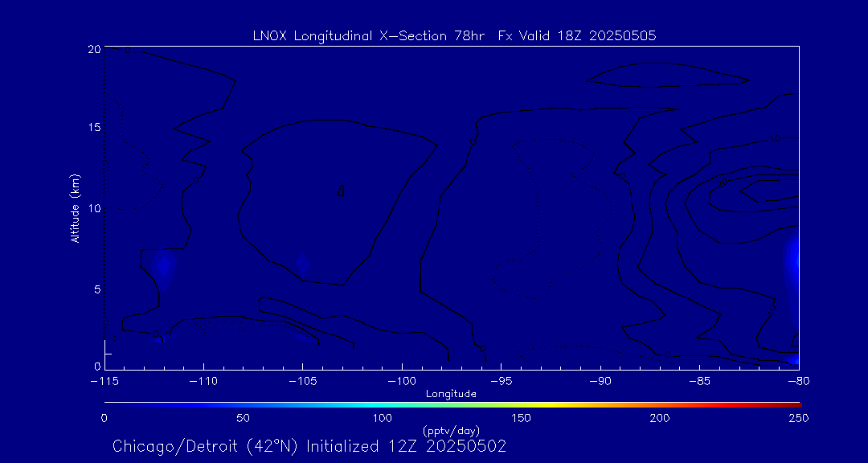The width and height of the screenshot is (868, 463).
Task: Click the altitude axis tick label 15
Action: point(94,127)
